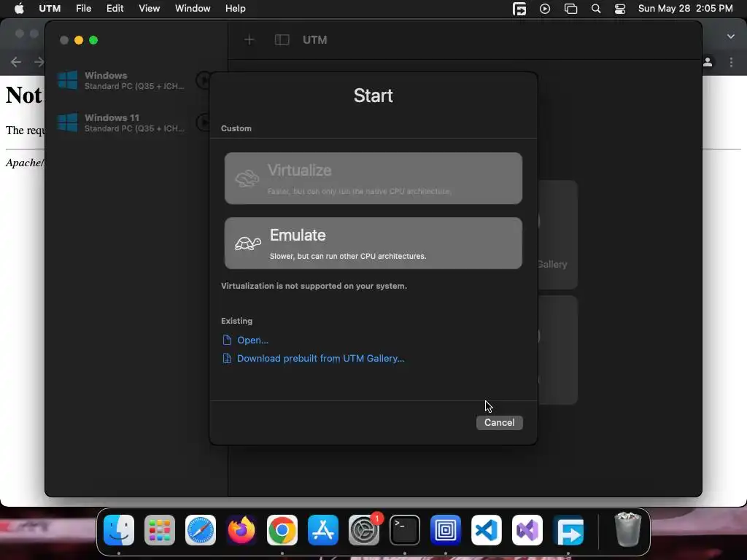Open Finder from the dock
747x560 pixels.
pos(119,530)
